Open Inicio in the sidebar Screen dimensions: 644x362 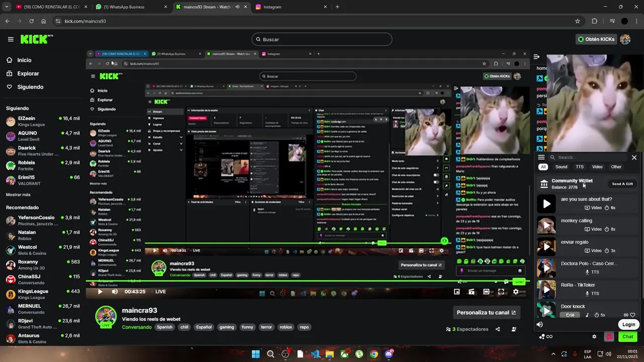(x=19, y=60)
